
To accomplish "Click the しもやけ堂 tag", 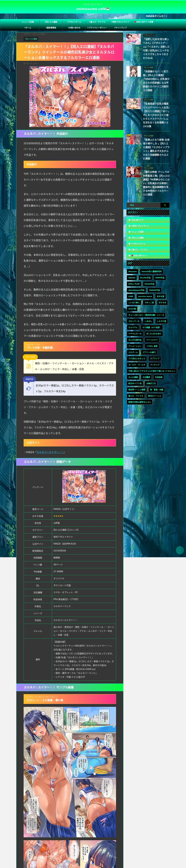I will (161, 321).
